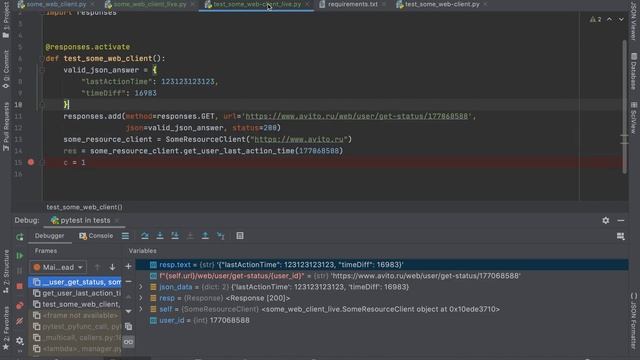640x360 pixels.
Task: Click the warnings count indicator
Action: pyautogui.click(x=596, y=19)
